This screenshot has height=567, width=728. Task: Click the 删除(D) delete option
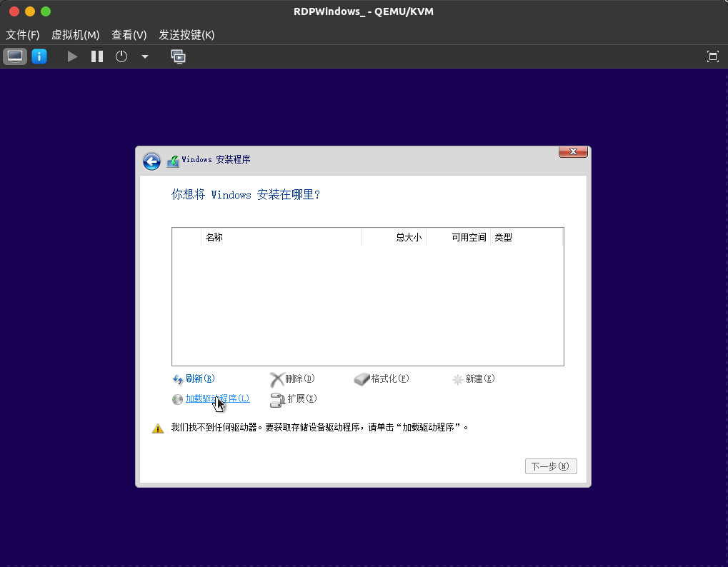300,378
